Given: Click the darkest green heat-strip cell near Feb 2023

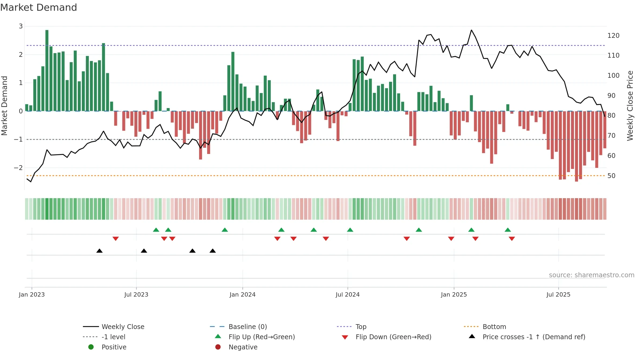Looking at the screenshot, I should coord(47,209).
